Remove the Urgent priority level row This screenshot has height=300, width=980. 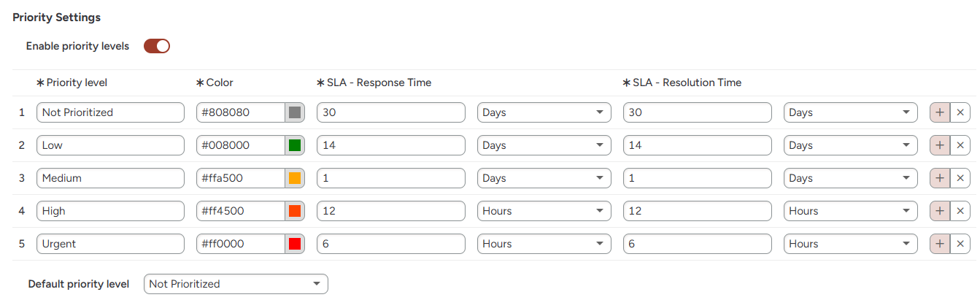[x=960, y=244]
